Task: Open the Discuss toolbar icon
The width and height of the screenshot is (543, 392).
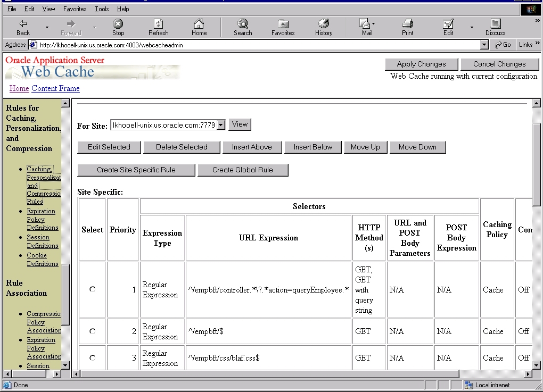Action: (x=496, y=23)
